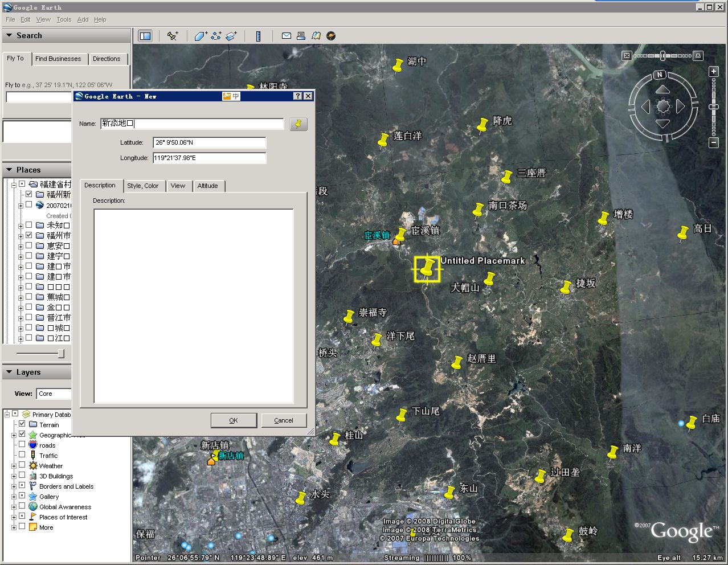
Task: Click the 赵厝里 placemark pin on map
Action: tap(457, 363)
